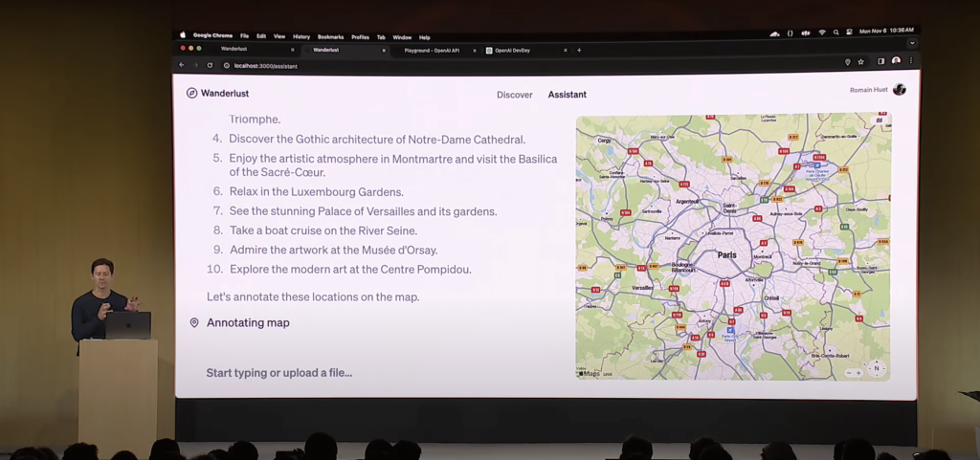The width and height of the screenshot is (980, 460).
Task: Open the Bookmarks menu
Action: point(330,37)
